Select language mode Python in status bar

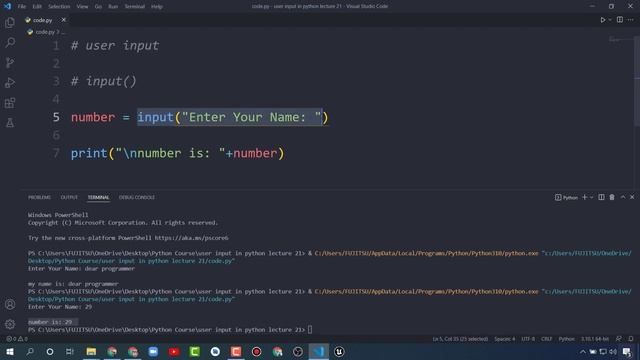click(x=566, y=339)
